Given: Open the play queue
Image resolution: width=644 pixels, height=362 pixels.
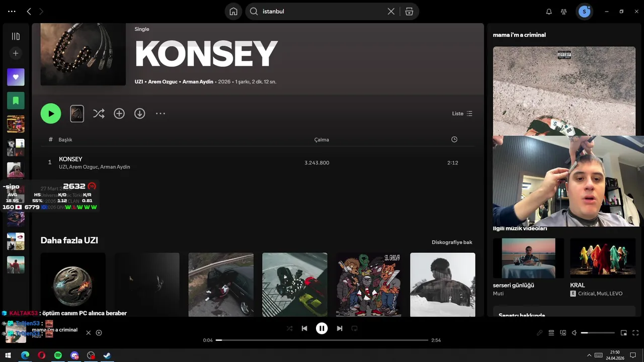Looking at the screenshot, I should pyautogui.click(x=551, y=333).
